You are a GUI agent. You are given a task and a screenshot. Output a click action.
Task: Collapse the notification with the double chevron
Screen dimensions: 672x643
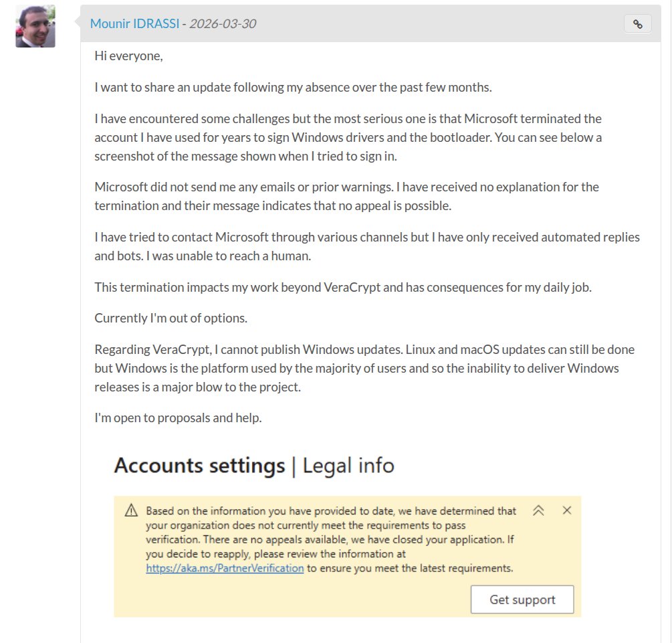pyautogui.click(x=538, y=511)
